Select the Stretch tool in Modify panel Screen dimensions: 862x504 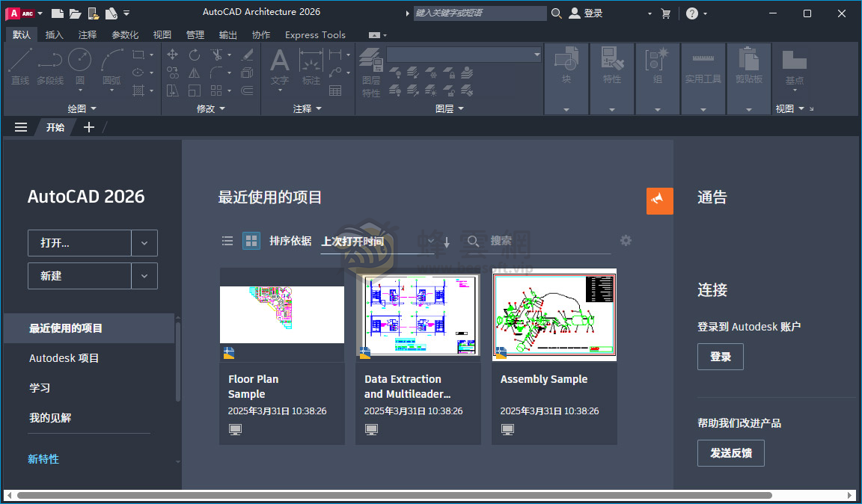[173, 90]
